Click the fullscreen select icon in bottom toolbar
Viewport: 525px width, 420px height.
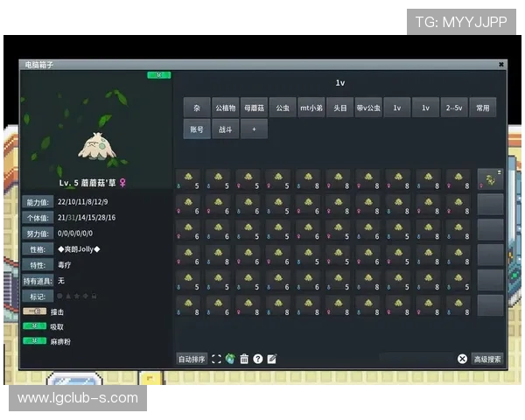click(217, 359)
